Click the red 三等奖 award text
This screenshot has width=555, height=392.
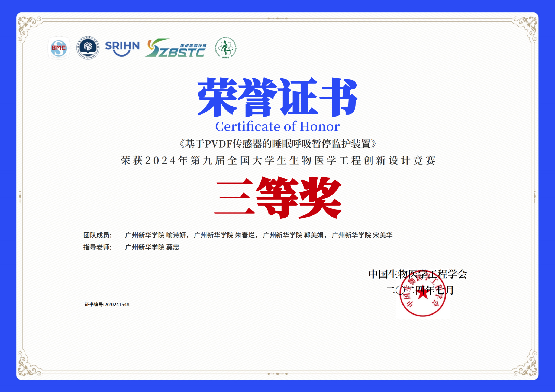coord(278,198)
